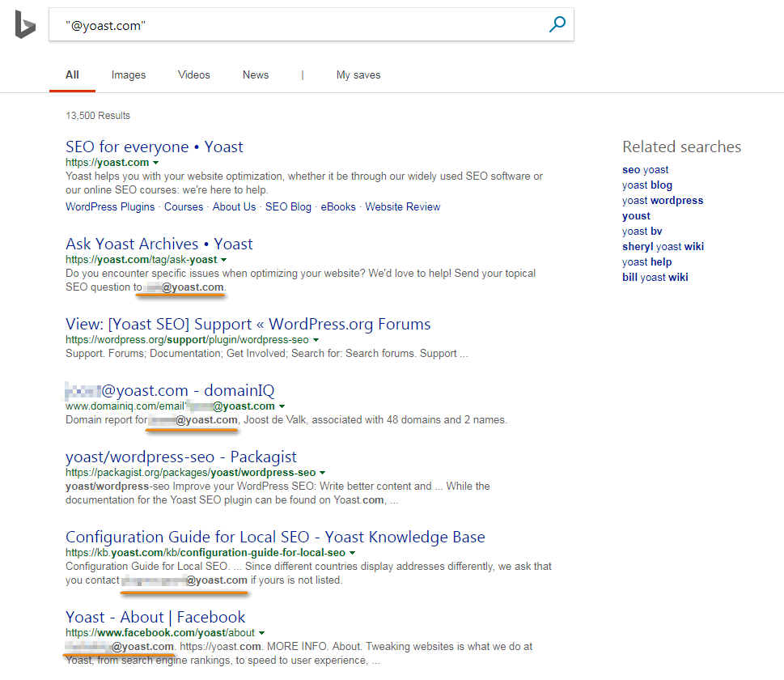784x680 pixels.
Task: Expand dropdown arrow beside yoast.com/tag/ask-yoast URL
Action: [x=224, y=260]
